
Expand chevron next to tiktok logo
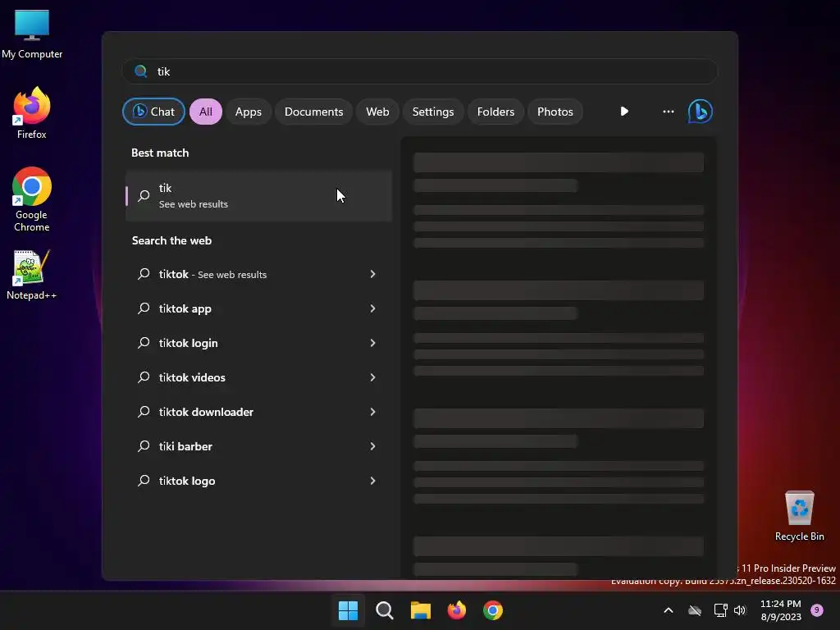[373, 481]
